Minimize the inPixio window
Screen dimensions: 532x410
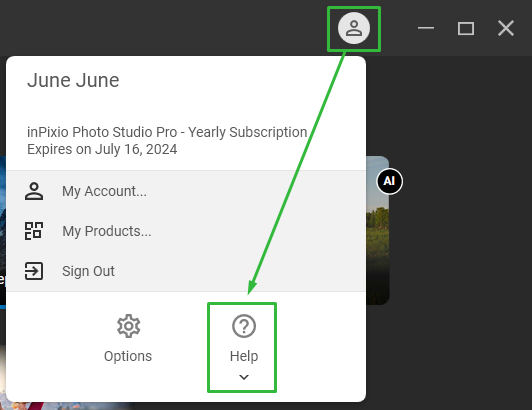click(426, 28)
